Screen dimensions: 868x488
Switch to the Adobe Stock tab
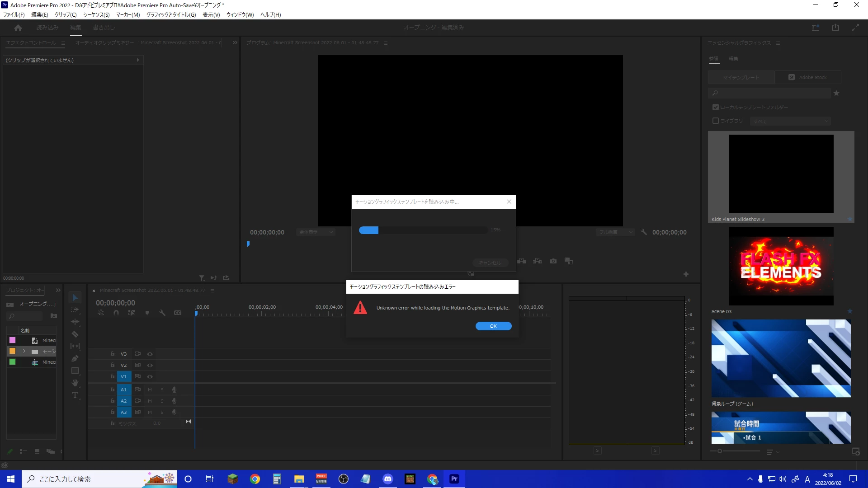click(808, 77)
